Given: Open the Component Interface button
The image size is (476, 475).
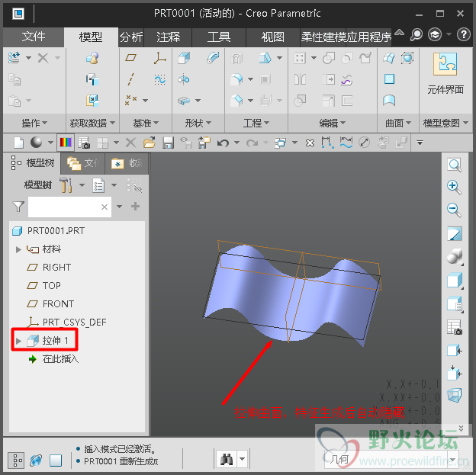Looking at the screenshot, I should point(445,73).
